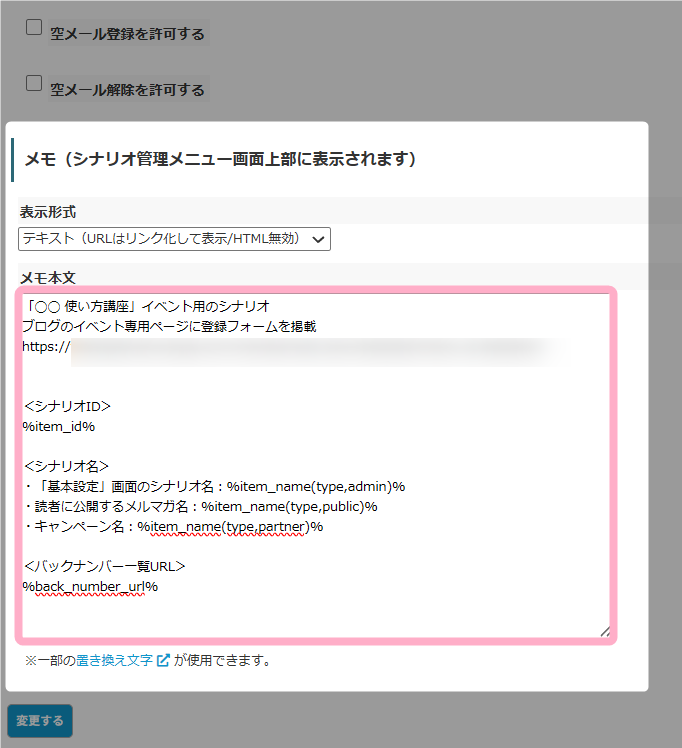Screen dimensions: 682x748
Task: Place cursor on the %back_number_url% text
Action: pos(90,586)
